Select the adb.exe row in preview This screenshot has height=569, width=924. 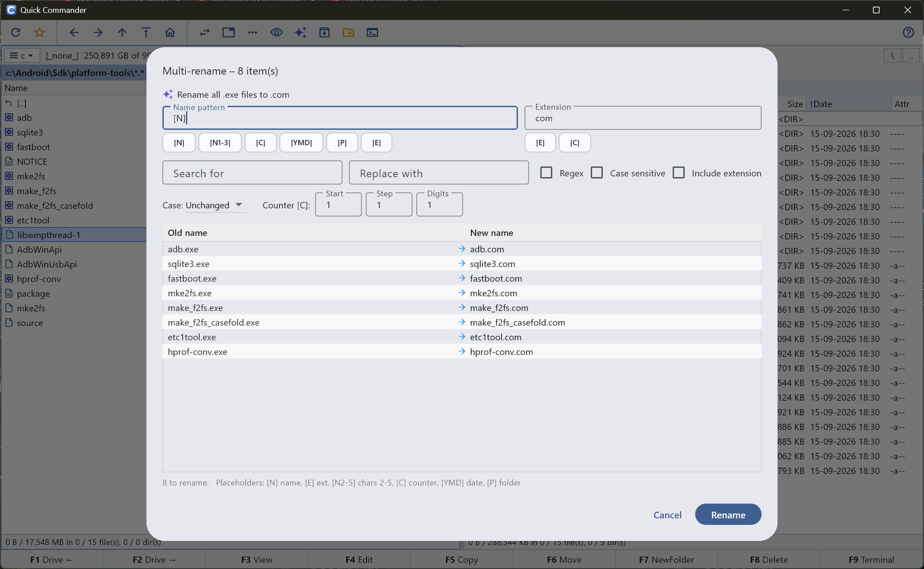(x=462, y=249)
